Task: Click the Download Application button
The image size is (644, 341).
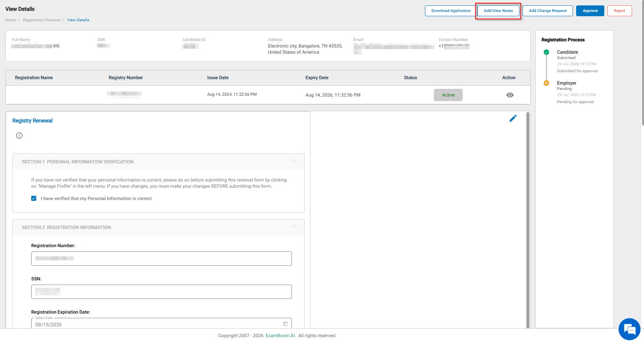Action: pyautogui.click(x=451, y=11)
